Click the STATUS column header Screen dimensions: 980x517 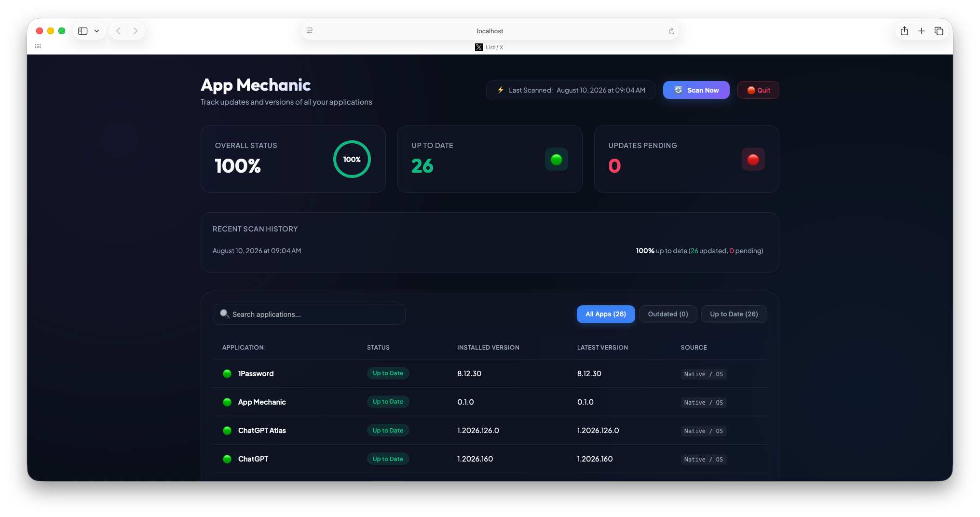[378, 347]
